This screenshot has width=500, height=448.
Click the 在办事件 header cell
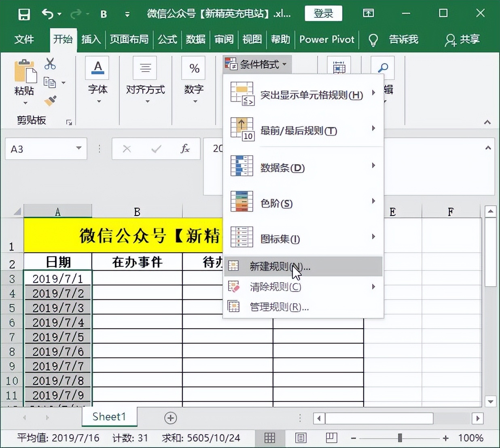pos(137,262)
